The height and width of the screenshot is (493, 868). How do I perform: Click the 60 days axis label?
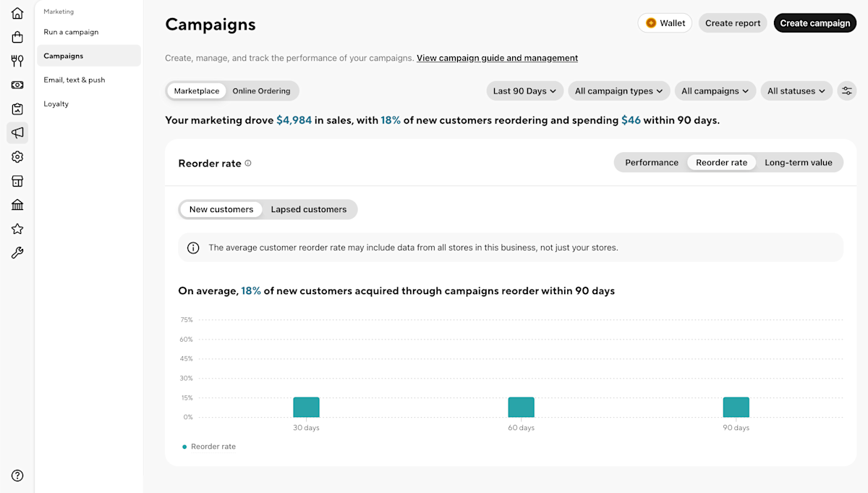click(x=521, y=428)
